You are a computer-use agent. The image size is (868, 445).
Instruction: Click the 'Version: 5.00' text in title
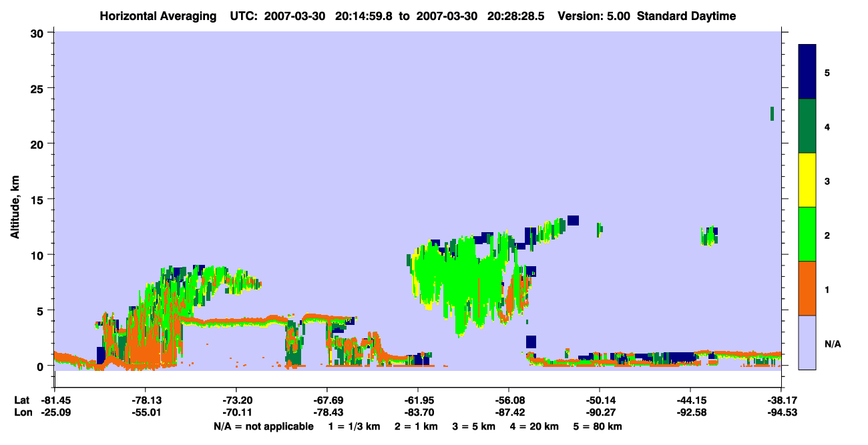pyautogui.click(x=595, y=16)
